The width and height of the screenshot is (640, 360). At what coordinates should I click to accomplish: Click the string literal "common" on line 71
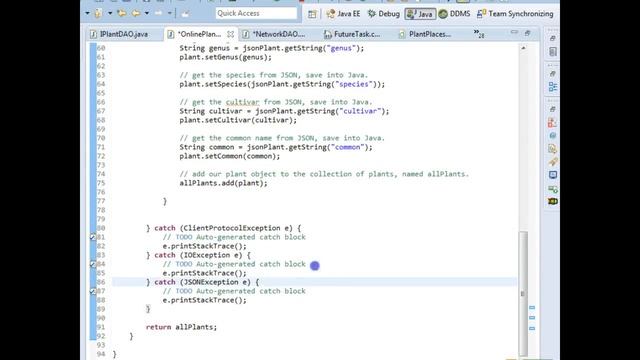(x=347, y=147)
